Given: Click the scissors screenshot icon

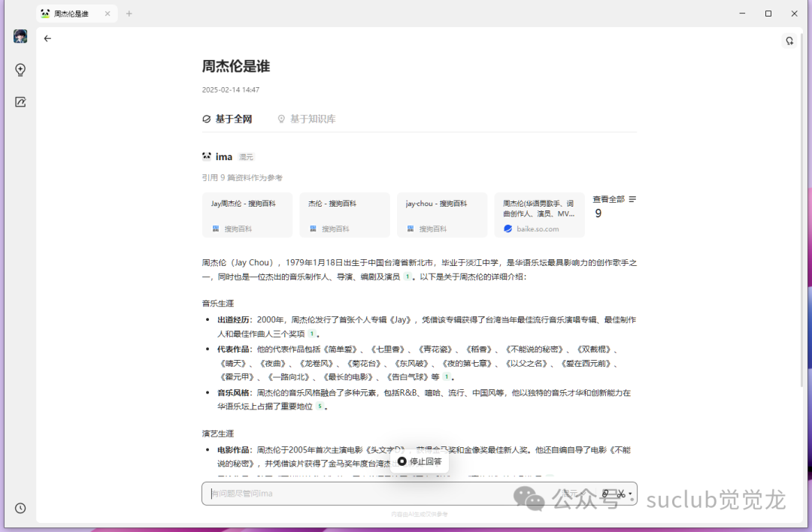Looking at the screenshot, I should click(x=620, y=494).
